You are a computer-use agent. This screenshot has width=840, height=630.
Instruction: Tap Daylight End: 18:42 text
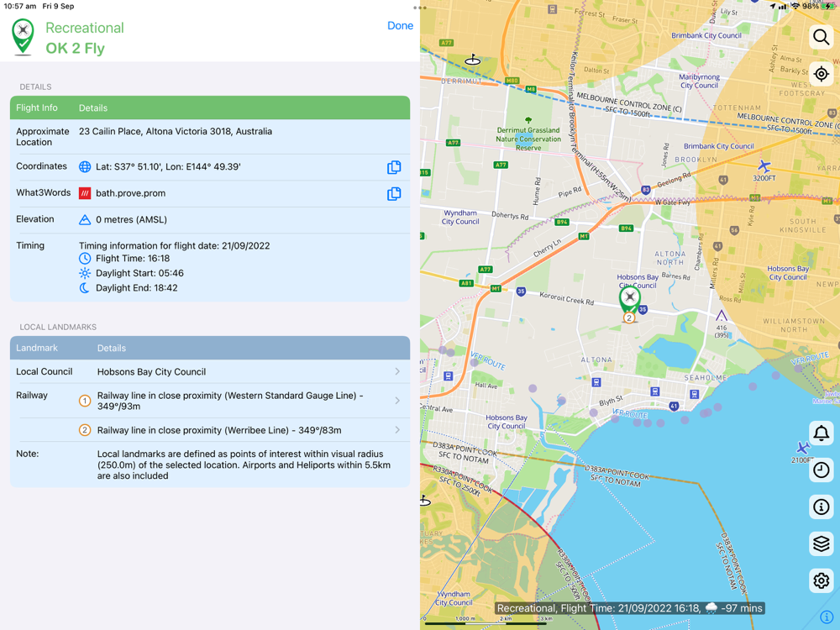pos(137,287)
